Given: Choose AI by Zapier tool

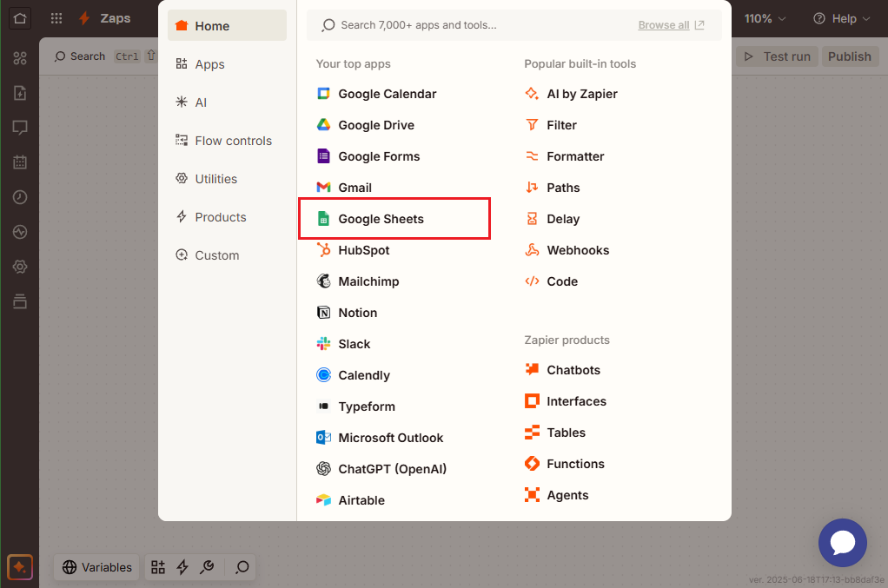Looking at the screenshot, I should [x=571, y=94].
